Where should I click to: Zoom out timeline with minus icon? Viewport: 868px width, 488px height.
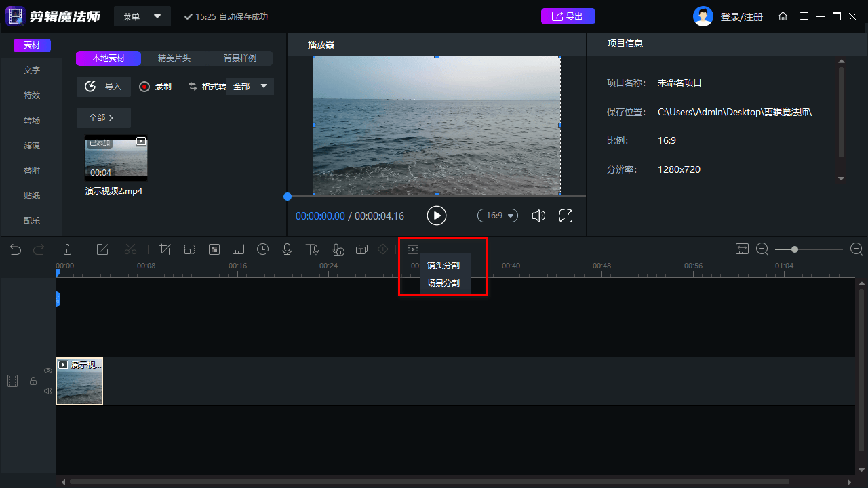tap(762, 249)
